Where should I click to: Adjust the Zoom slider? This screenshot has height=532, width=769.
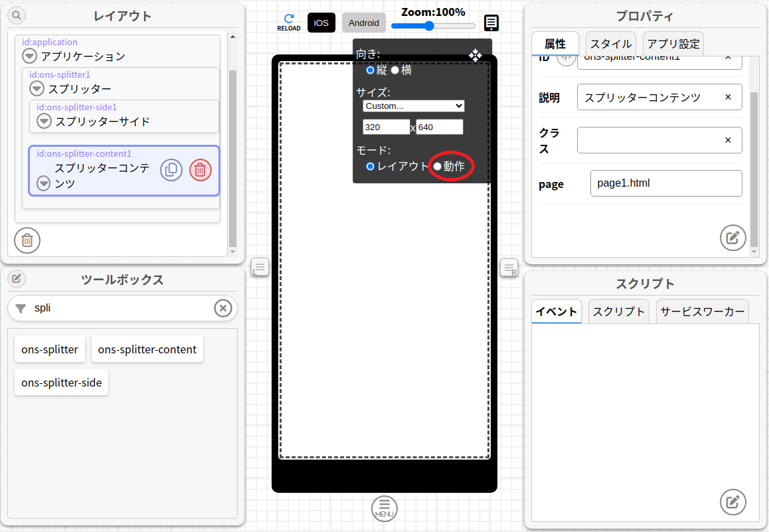430,26
